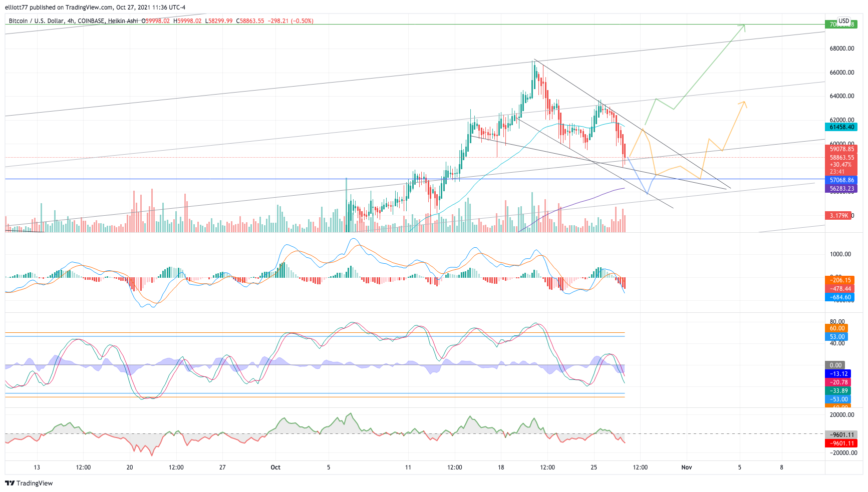Click the current price label 58863.55
The height and width of the screenshot is (492, 868).
click(841, 158)
